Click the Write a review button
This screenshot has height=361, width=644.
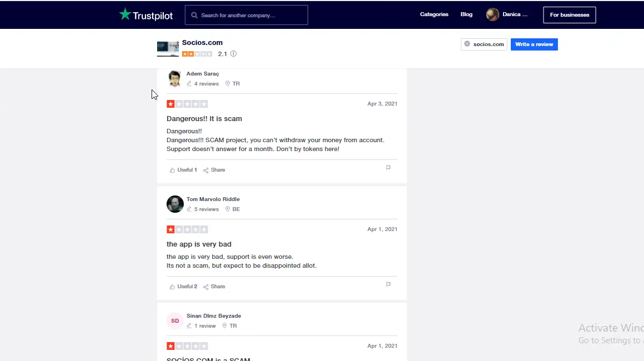(534, 44)
